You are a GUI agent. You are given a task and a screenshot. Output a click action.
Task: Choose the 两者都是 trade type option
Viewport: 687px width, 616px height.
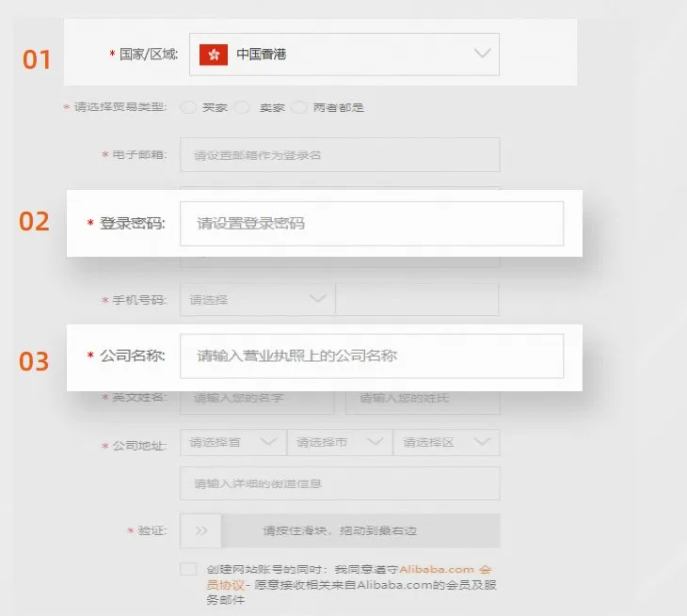coord(300,107)
